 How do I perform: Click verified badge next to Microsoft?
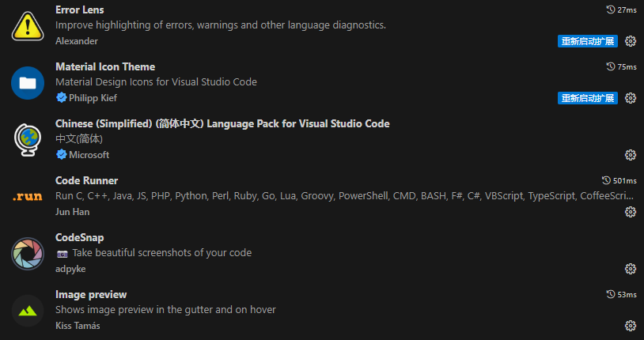[61, 155]
